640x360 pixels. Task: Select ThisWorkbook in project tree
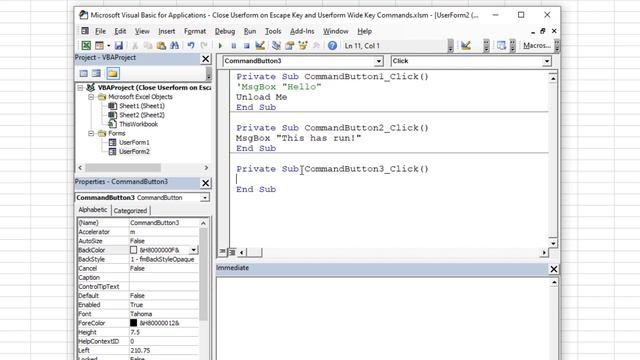click(x=138, y=124)
